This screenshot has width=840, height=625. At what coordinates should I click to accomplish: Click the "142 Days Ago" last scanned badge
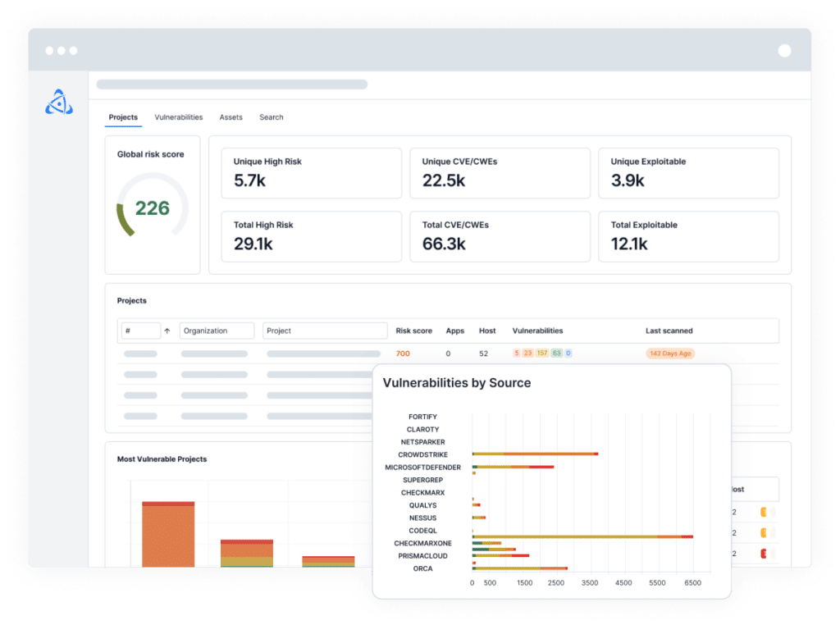(670, 353)
